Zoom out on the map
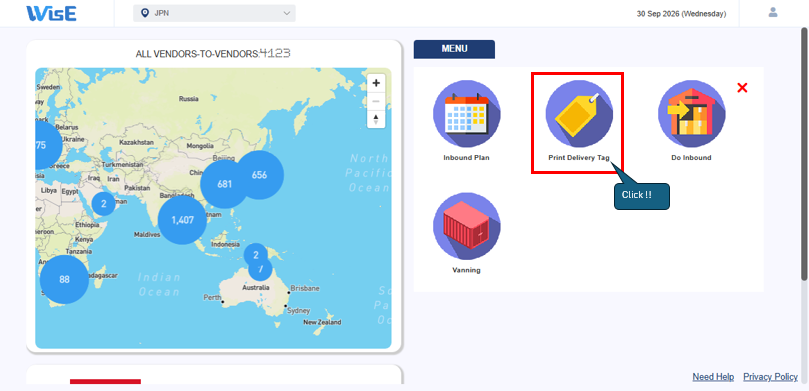The image size is (809, 391). [x=376, y=101]
